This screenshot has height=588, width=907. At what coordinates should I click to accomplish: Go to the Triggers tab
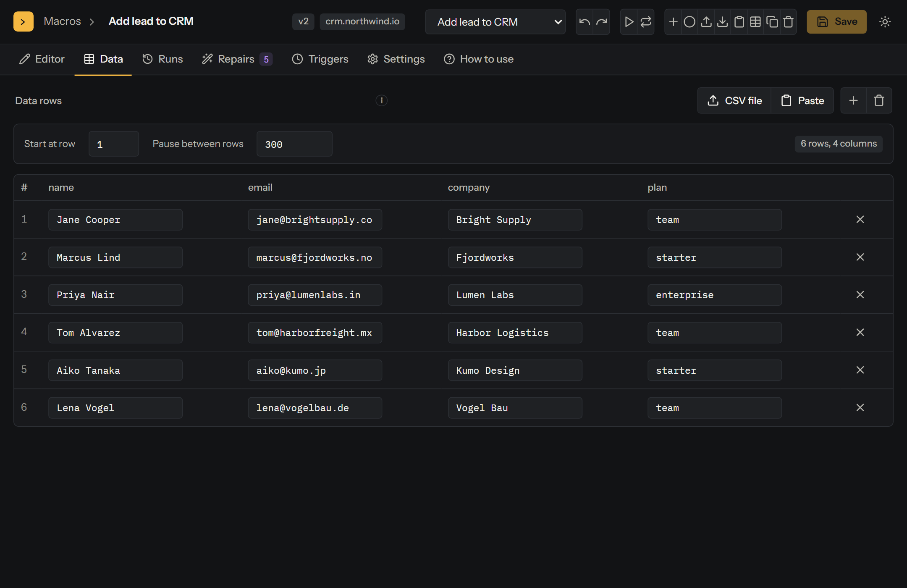coord(320,59)
